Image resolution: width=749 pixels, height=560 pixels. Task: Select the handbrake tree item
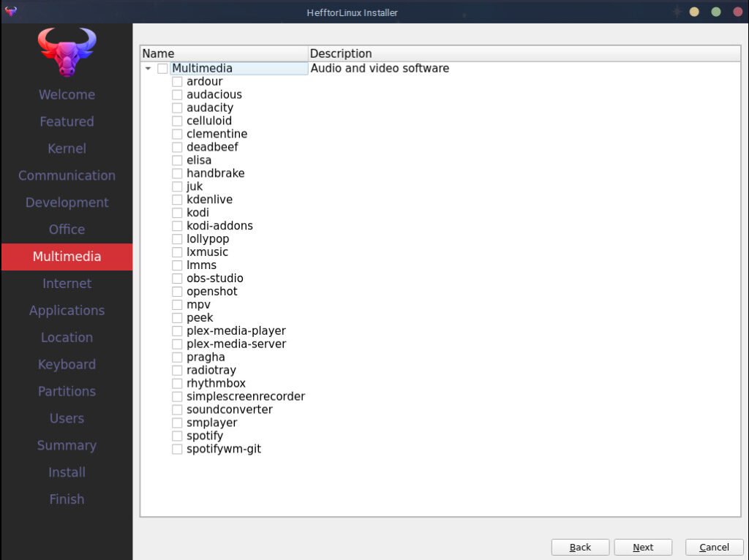[x=215, y=173]
